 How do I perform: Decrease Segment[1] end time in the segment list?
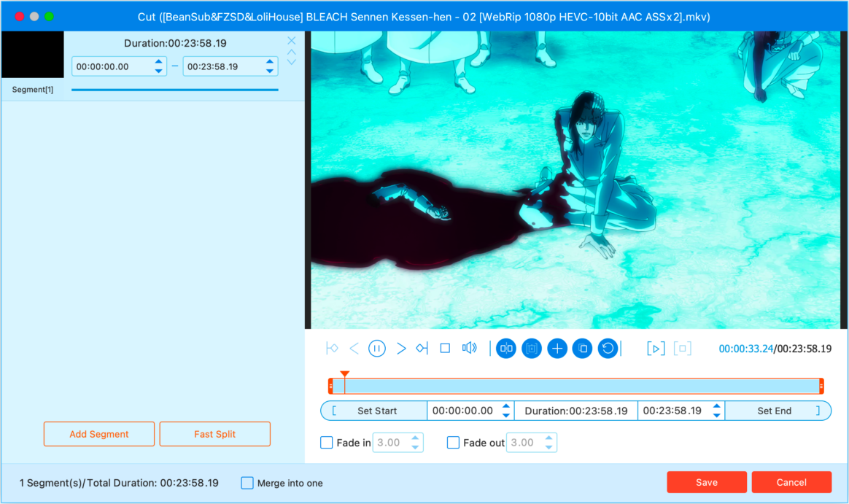point(270,71)
